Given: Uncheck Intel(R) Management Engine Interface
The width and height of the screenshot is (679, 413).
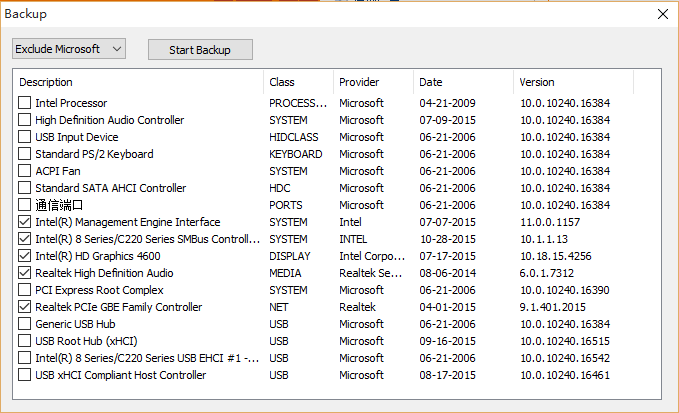Looking at the screenshot, I should click(x=25, y=222).
